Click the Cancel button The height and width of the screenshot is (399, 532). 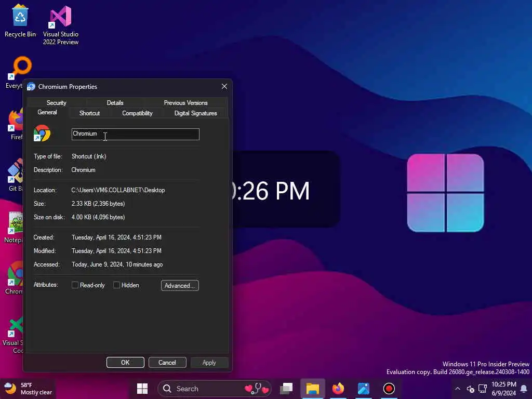pyautogui.click(x=167, y=362)
